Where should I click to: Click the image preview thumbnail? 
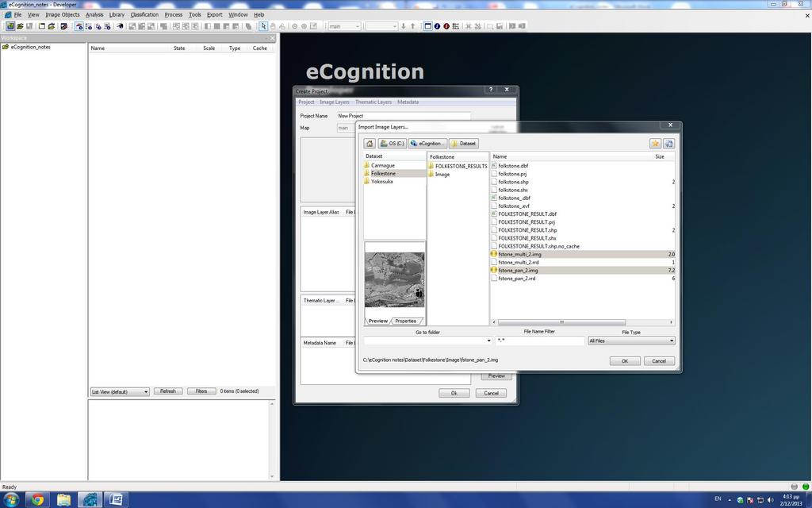395,279
